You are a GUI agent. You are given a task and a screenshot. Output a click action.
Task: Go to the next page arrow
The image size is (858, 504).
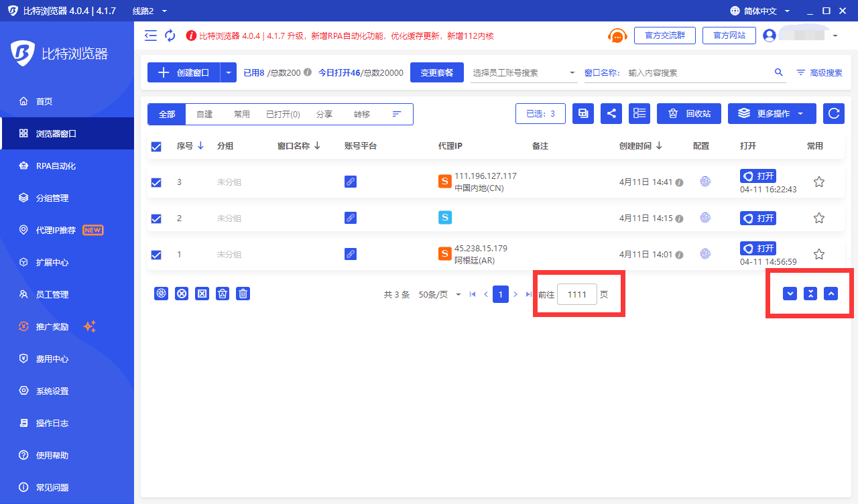tap(515, 294)
